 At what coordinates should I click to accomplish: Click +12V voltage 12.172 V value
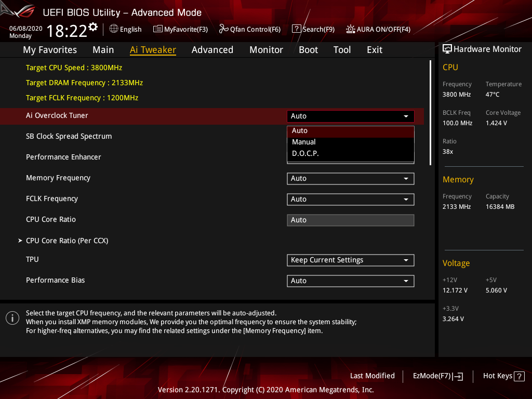point(455,290)
